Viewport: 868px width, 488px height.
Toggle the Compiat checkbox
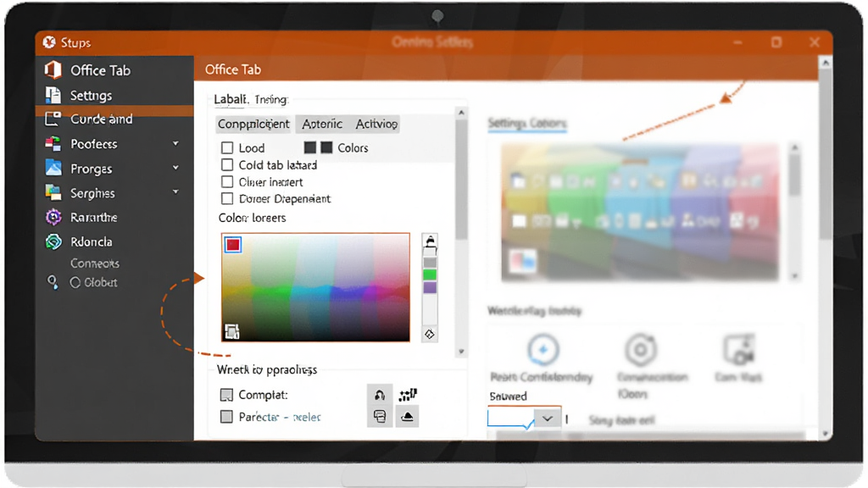(226, 395)
